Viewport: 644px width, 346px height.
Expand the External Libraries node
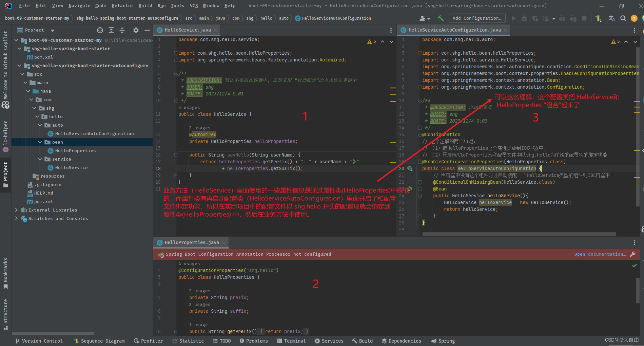tap(16, 210)
